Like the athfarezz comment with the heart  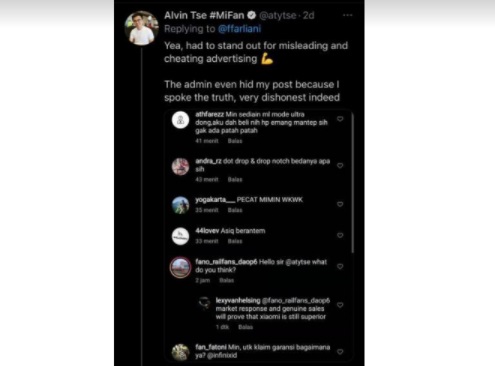[340, 119]
